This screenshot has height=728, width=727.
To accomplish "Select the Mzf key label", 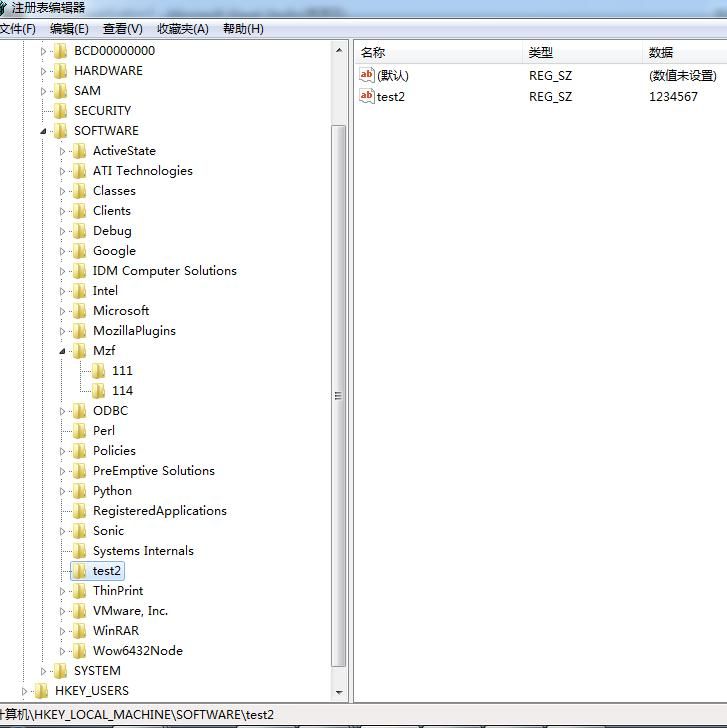I will coord(104,351).
